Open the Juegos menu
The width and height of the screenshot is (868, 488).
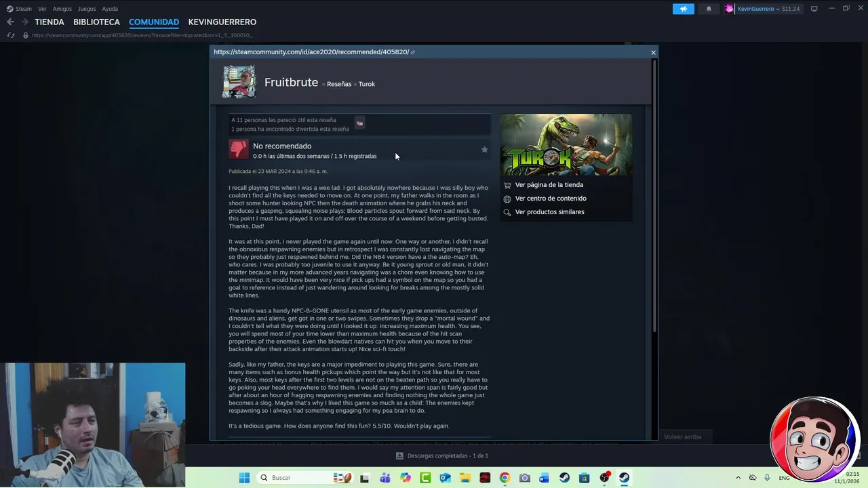87,9
